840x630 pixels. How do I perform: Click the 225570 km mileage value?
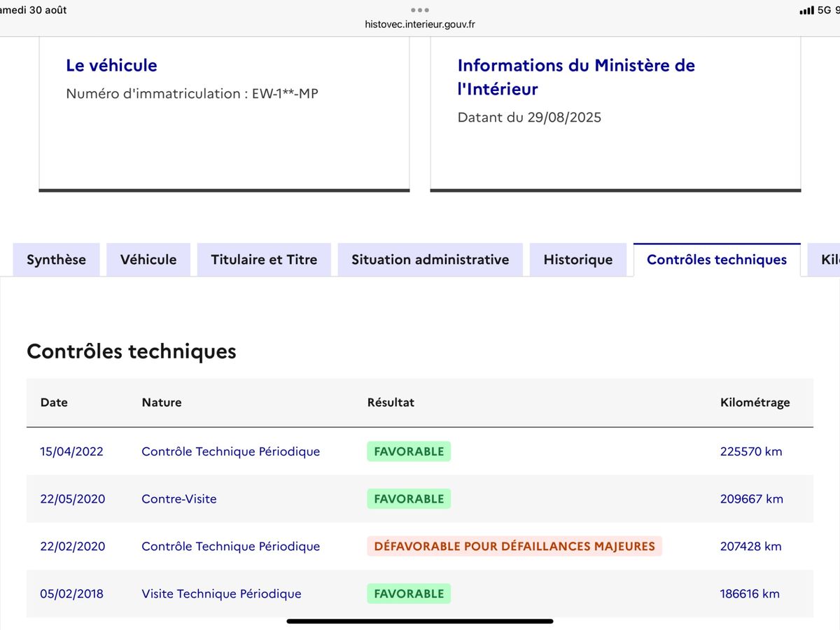coord(750,451)
